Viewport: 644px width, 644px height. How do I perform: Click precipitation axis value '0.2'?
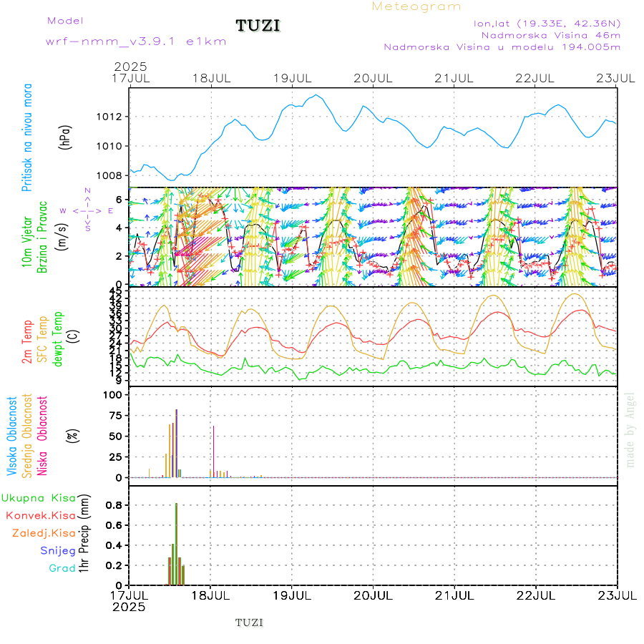tap(114, 565)
